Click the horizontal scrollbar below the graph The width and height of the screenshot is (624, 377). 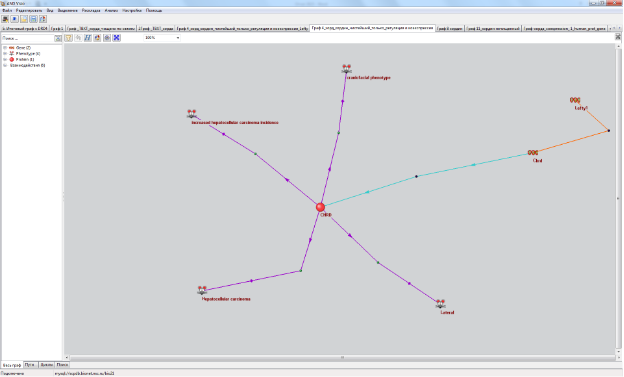tap(342, 357)
